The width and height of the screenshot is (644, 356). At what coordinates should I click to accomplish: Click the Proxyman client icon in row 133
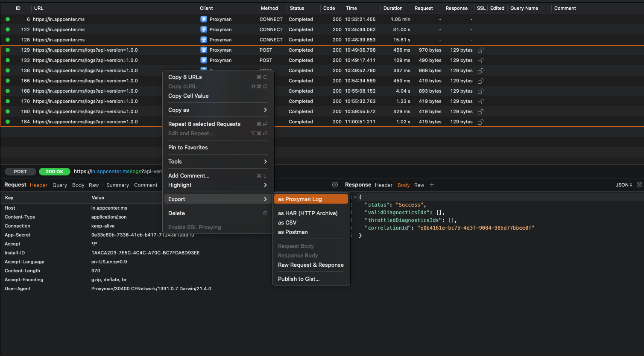204,60
